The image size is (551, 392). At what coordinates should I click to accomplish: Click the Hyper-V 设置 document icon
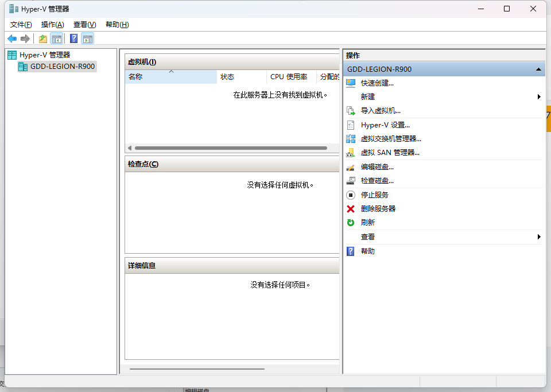click(351, 125)
